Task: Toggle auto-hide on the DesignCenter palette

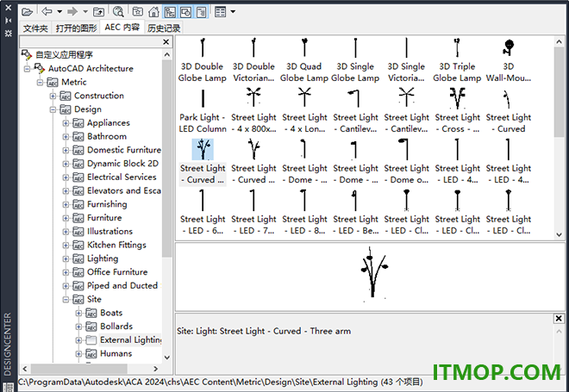Action: pos(8,21)
